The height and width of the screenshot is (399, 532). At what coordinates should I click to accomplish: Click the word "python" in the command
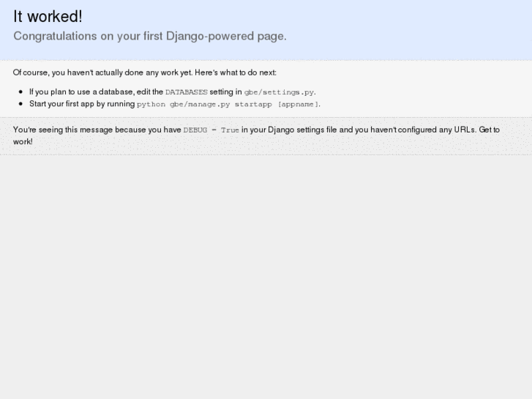click(x=151, y=104)
